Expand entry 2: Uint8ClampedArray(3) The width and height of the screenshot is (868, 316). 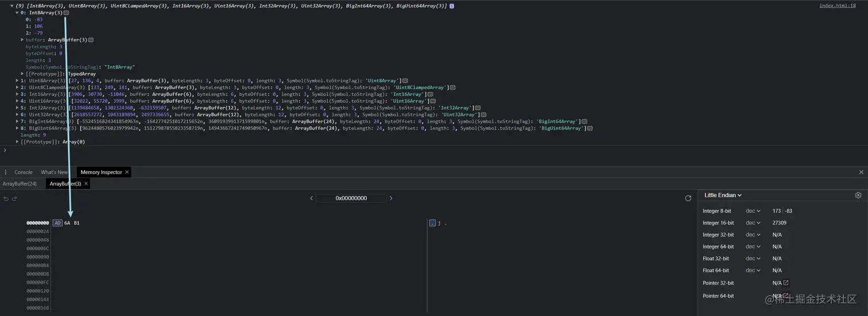pos(17,87)
